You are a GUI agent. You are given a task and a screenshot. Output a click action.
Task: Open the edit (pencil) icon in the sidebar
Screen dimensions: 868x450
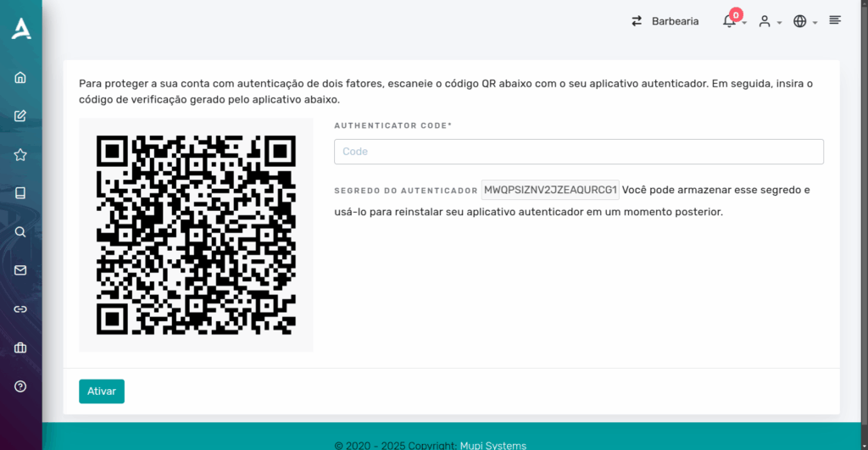click(x=20, y=116)
